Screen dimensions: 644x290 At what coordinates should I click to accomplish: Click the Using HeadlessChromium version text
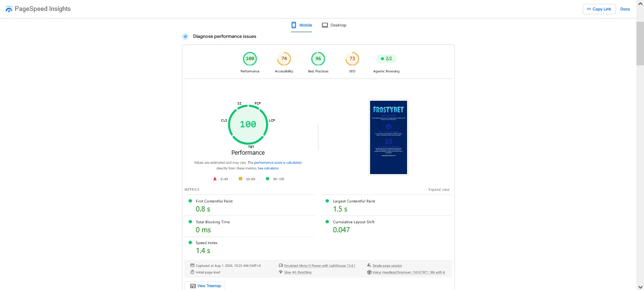(x=408, y=272)
